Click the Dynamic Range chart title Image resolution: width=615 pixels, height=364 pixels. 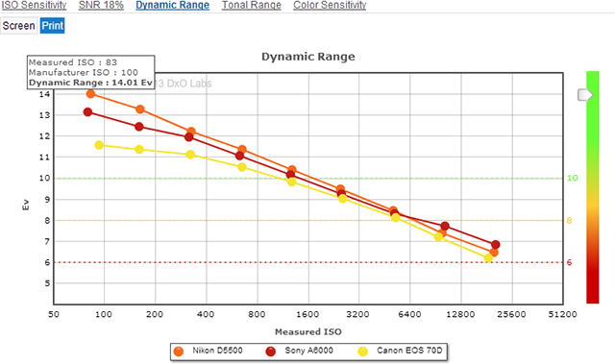tap(308, 57)
